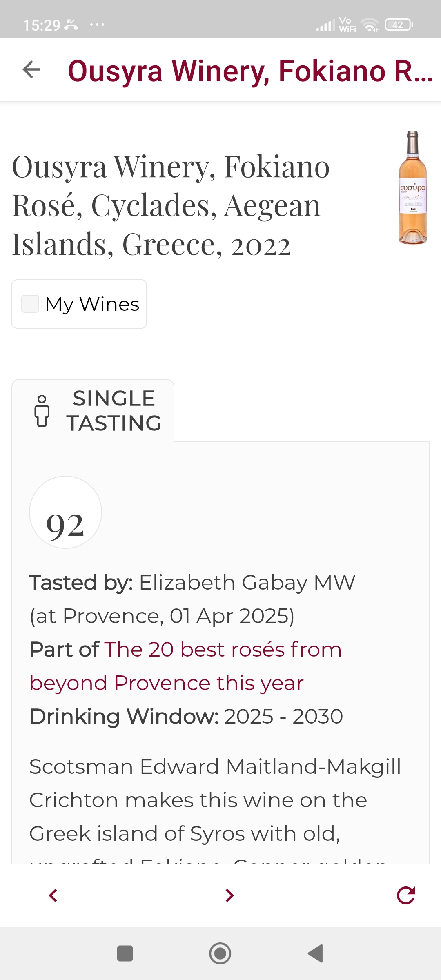This screenshot has width=441, height=980.
Task: Tap the back arrow in header
Action: [x=31, y=69]
